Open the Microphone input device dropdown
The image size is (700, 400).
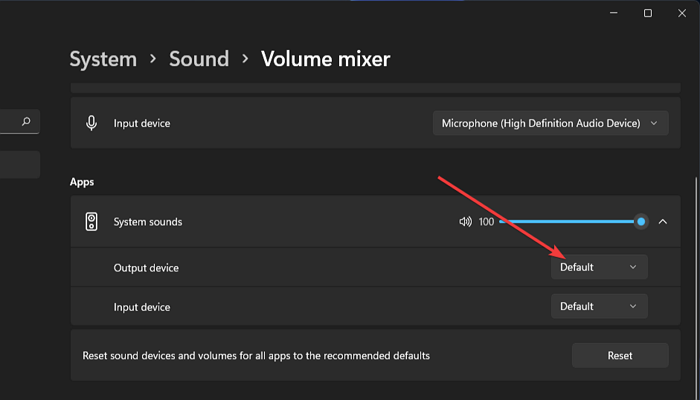[550, 123]
